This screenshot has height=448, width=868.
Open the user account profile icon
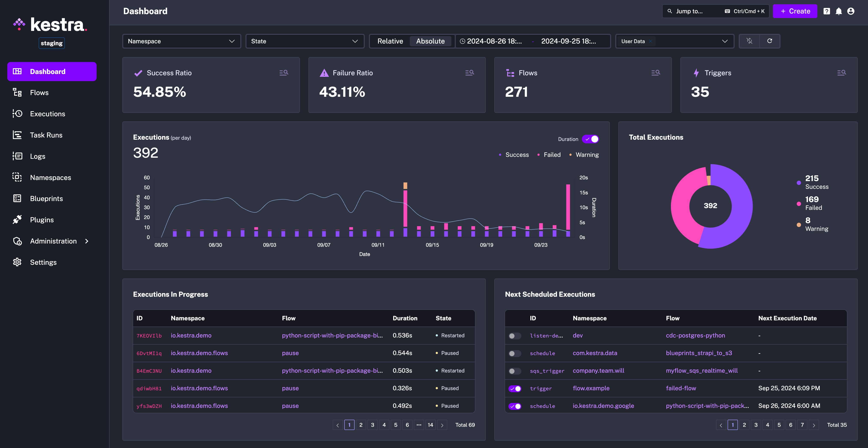[x=851, y=11]
